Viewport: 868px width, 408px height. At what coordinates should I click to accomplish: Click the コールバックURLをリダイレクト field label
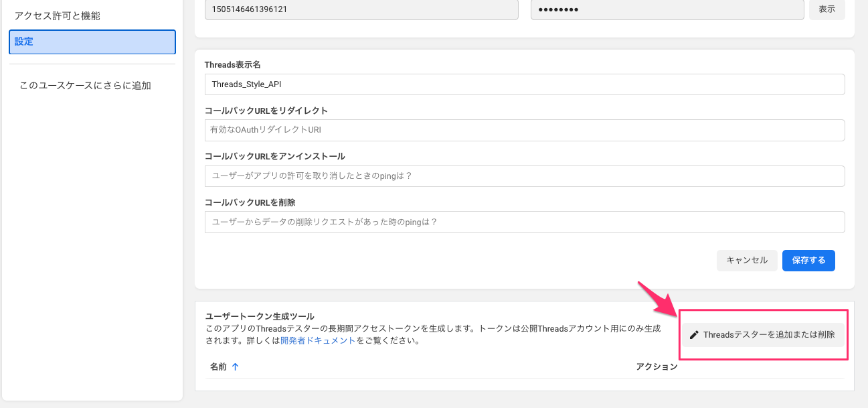(x=266, y=111)
